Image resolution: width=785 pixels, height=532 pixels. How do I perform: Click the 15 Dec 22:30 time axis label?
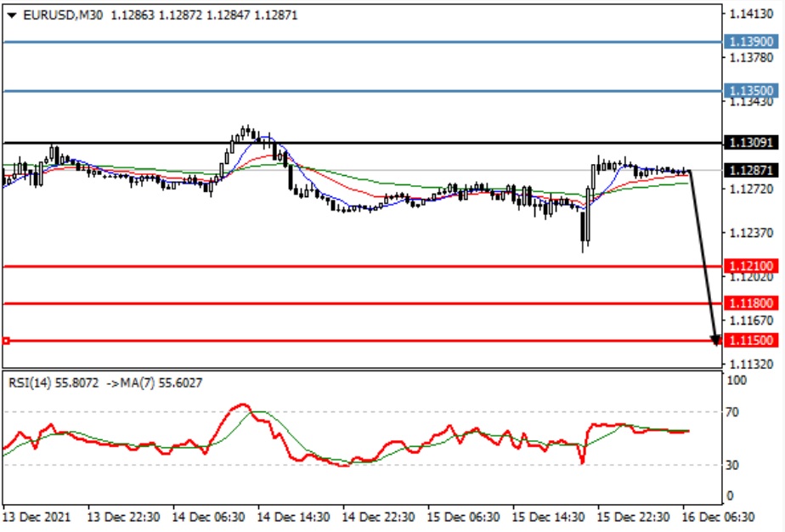point(633,517)
